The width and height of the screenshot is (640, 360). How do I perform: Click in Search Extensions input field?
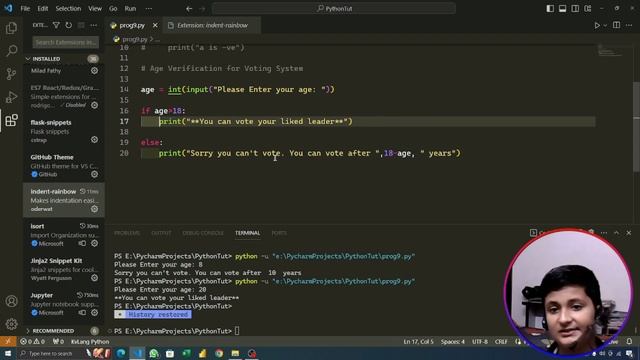[x=65, y=42]
